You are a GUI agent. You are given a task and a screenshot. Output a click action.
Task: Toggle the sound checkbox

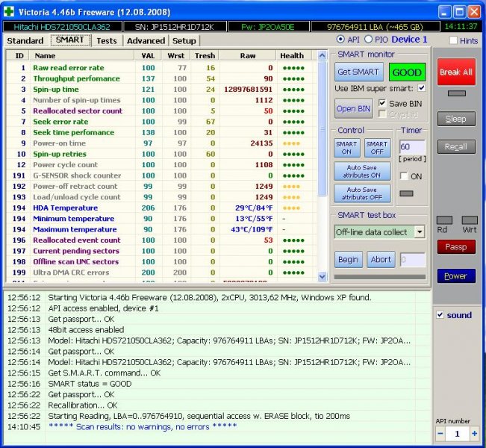(x=440, y=315)
